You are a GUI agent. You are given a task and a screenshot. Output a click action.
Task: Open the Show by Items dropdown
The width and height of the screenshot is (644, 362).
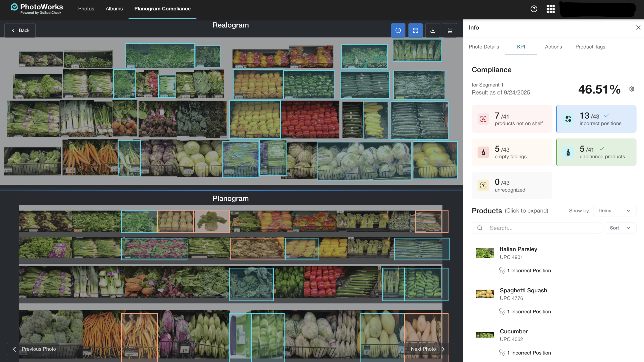point(614,211)
